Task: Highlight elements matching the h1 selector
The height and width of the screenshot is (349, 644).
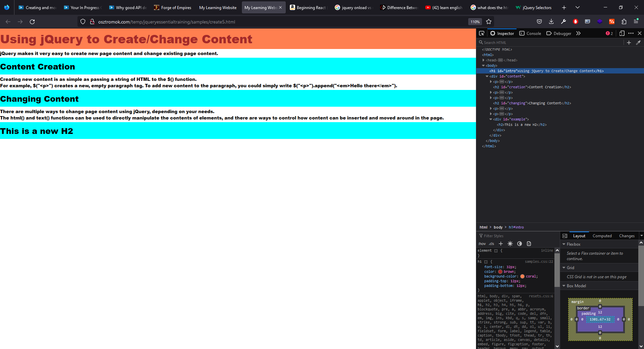Action: 486,262
